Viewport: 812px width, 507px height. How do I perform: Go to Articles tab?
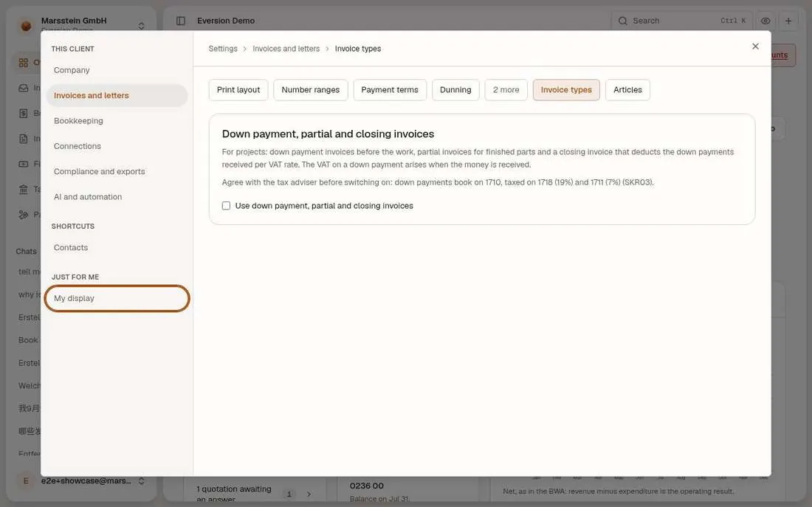(x=627, y=89)
